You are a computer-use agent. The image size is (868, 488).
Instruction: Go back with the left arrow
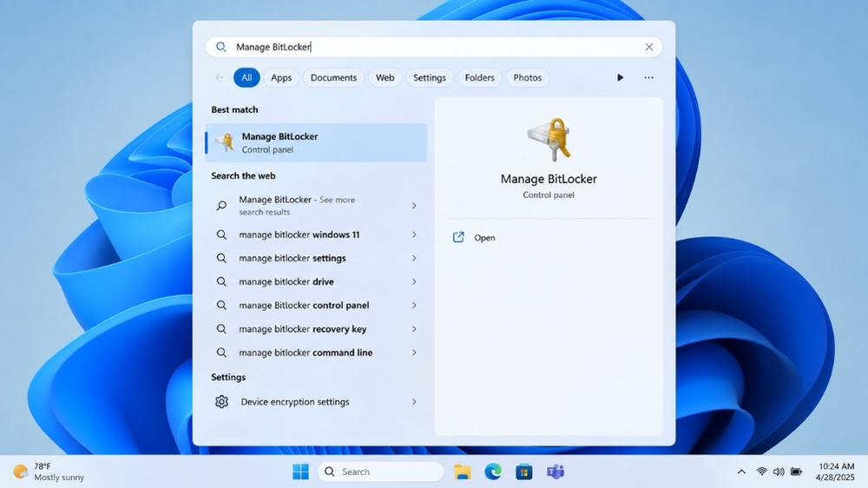[220, 77]
